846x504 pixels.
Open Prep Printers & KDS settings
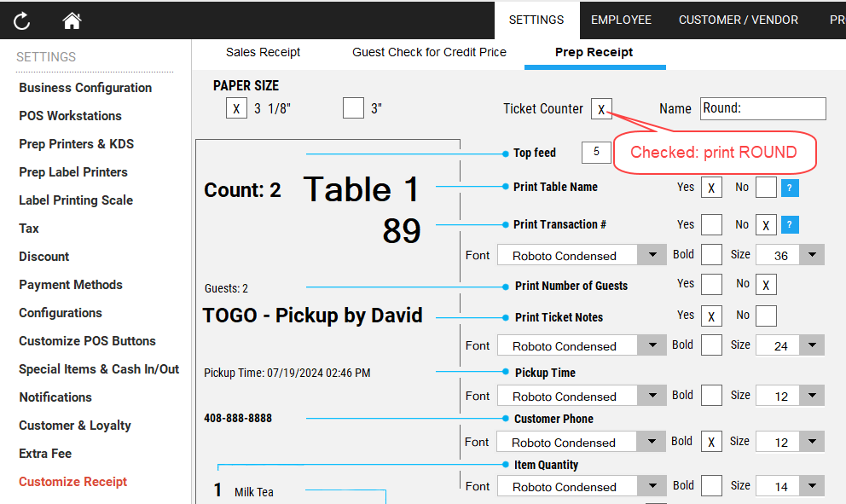pos(77,144)
